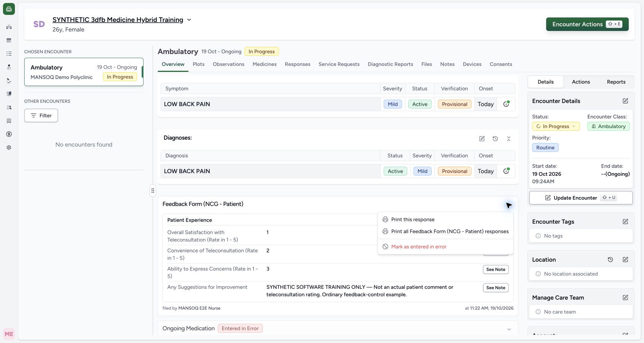Open the Diagnostic Reports tab
The image size is (644, 343).
(390, 64)
